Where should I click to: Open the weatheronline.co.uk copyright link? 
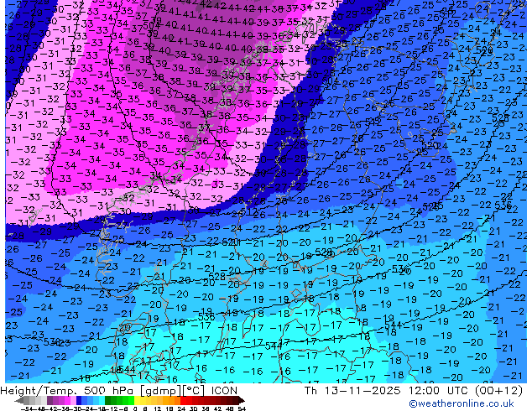coord(461,403)
